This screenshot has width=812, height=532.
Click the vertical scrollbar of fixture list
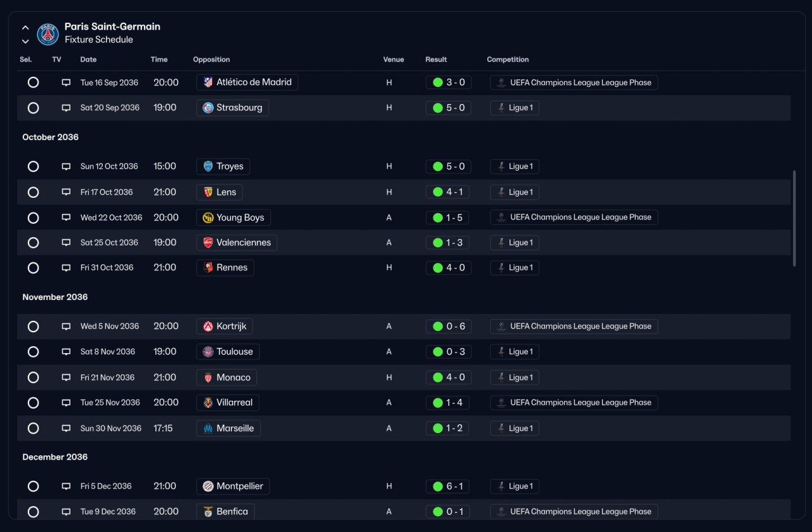tap(794, 218)
